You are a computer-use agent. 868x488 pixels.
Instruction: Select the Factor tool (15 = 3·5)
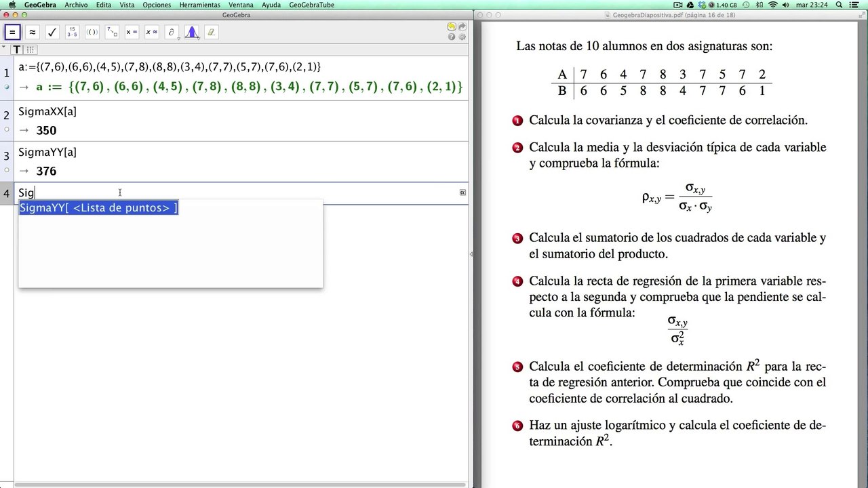pos(72,32)
